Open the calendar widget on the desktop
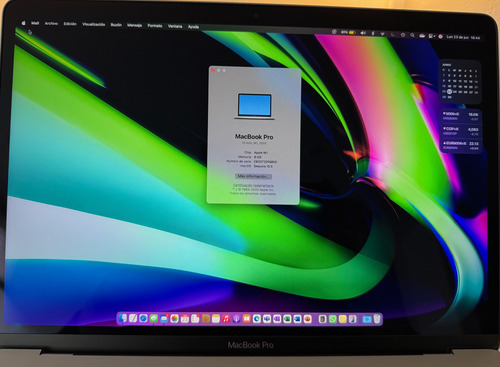Screen dimensions: 500x367 coord(460,81)
